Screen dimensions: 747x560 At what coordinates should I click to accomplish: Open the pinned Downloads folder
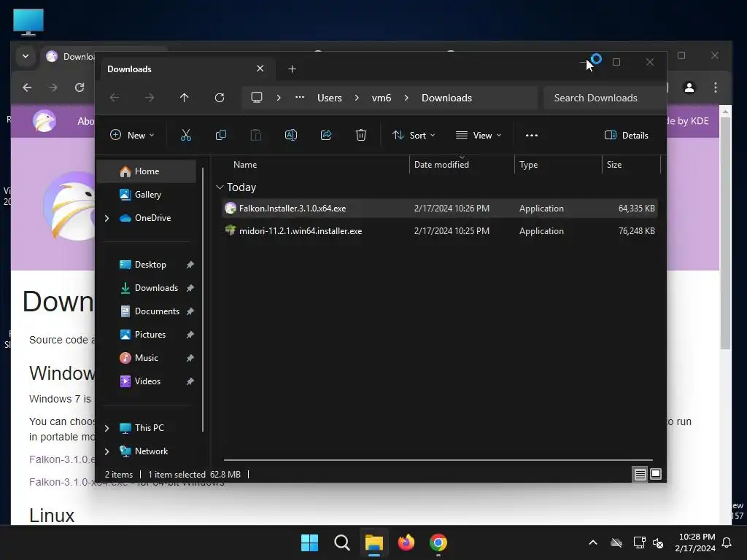click(156, 288)
